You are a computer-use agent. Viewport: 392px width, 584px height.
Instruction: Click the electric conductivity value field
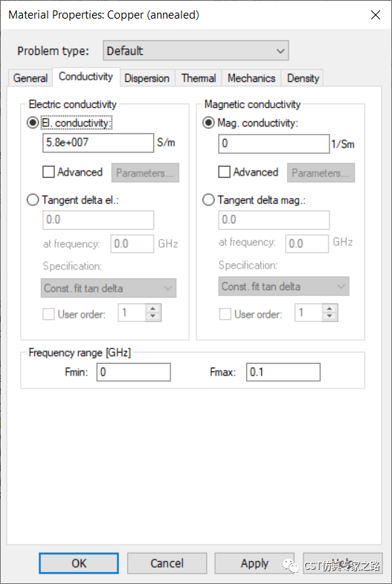click(98, 143)
